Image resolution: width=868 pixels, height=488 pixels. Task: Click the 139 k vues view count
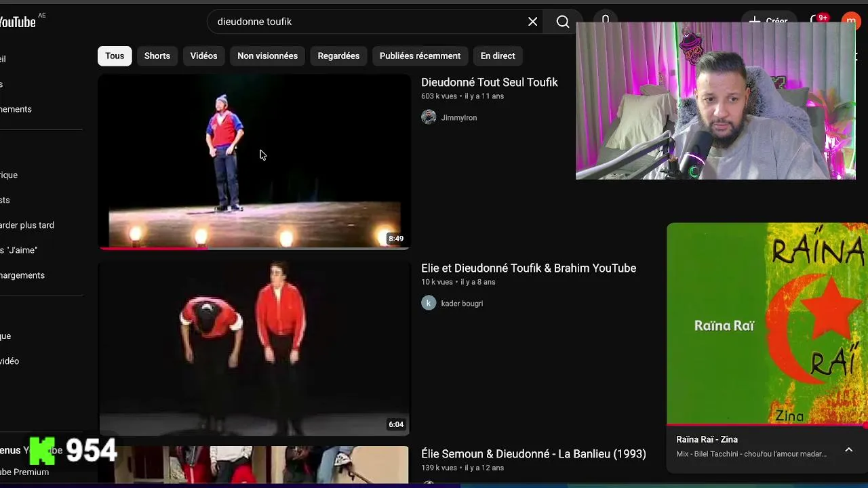tap(439, 468)
